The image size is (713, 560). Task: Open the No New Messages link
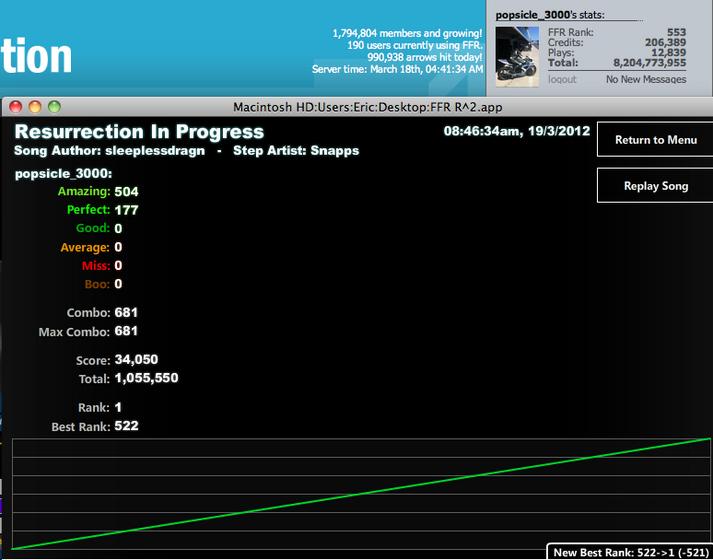(x=646, y=80)
